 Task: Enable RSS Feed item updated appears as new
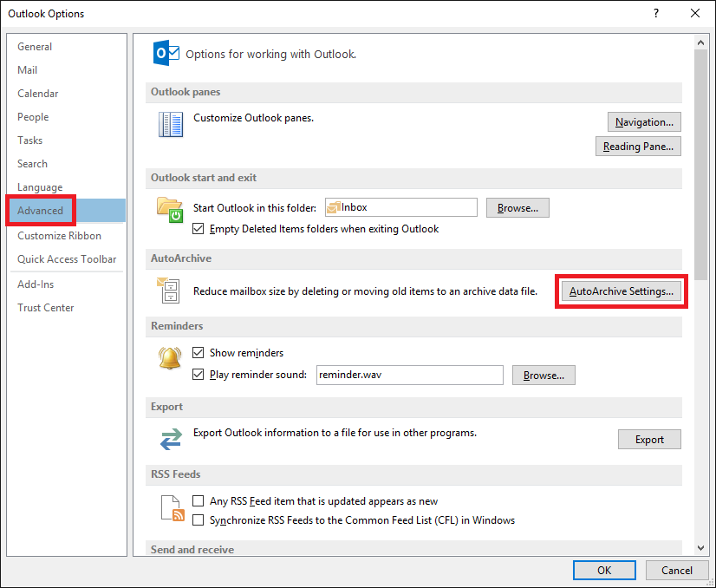pos(198,501)
